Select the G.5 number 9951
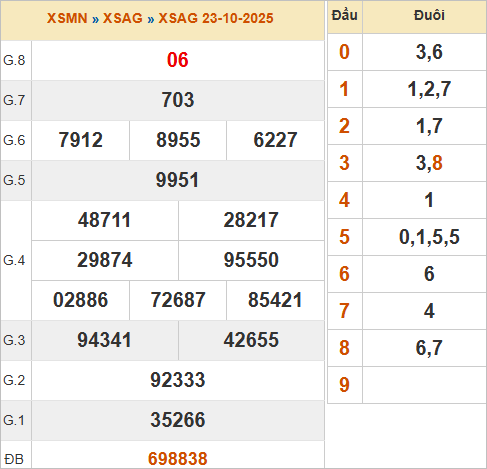The width and height of the screenshot is (487, 469). click(x=177, y=180)
